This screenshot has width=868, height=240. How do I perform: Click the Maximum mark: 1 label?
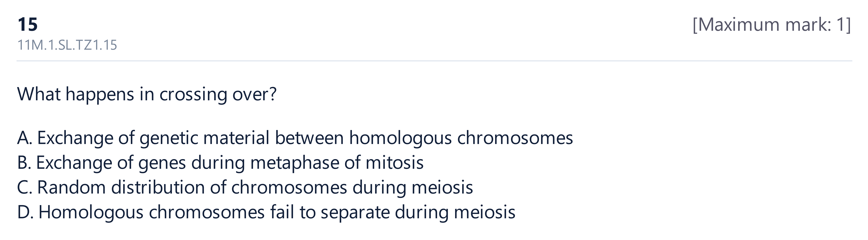pos(772,25)
